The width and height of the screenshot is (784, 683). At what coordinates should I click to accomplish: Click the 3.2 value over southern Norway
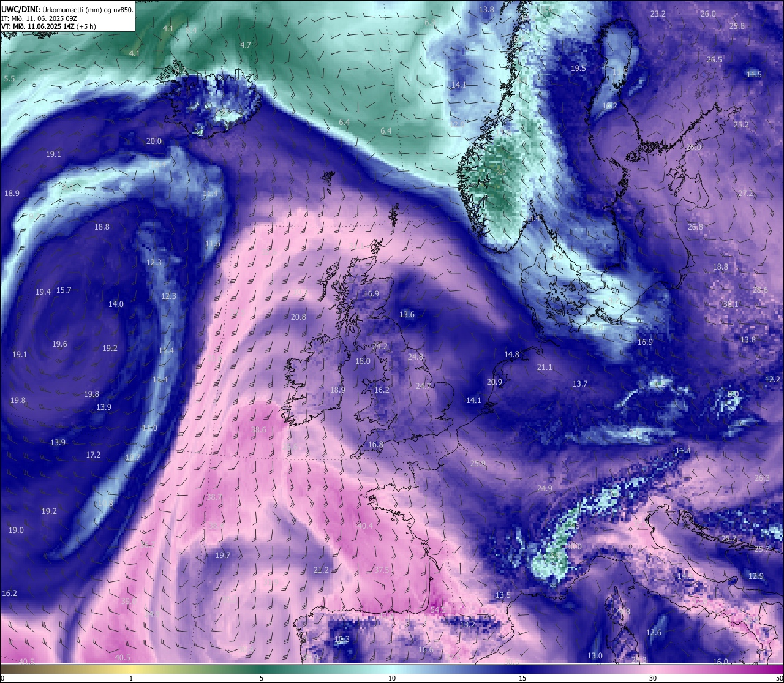[x=501, y=172]
